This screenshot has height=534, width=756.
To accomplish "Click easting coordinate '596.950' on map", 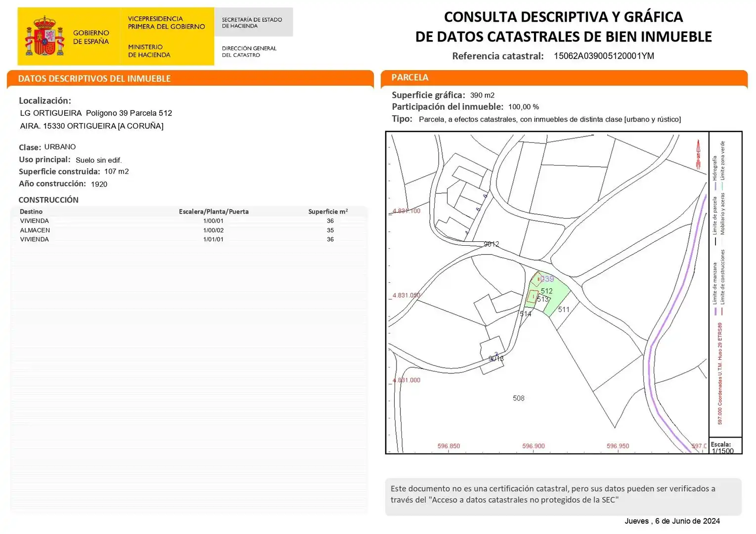I will click(x=618, y=446).
